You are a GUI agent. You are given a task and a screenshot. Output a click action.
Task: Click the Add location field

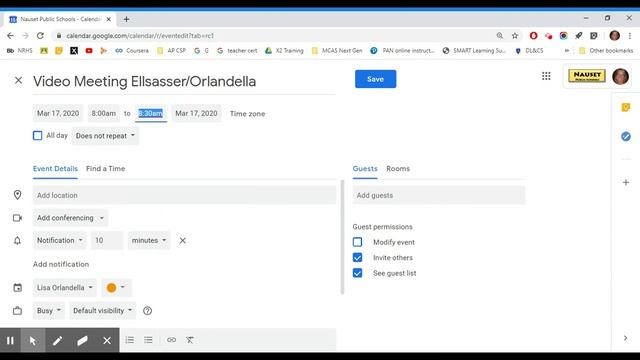coord(184,195)
